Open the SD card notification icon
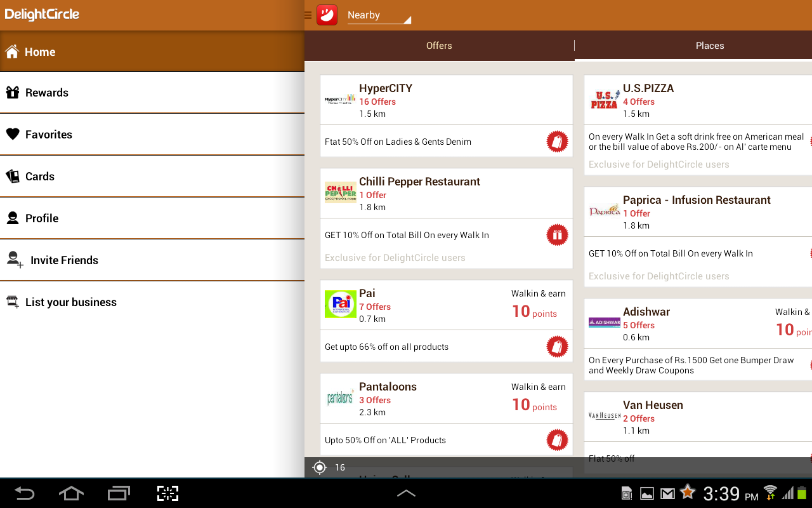The height and width of the screenshot is (508, 812). tap(627, 493)
